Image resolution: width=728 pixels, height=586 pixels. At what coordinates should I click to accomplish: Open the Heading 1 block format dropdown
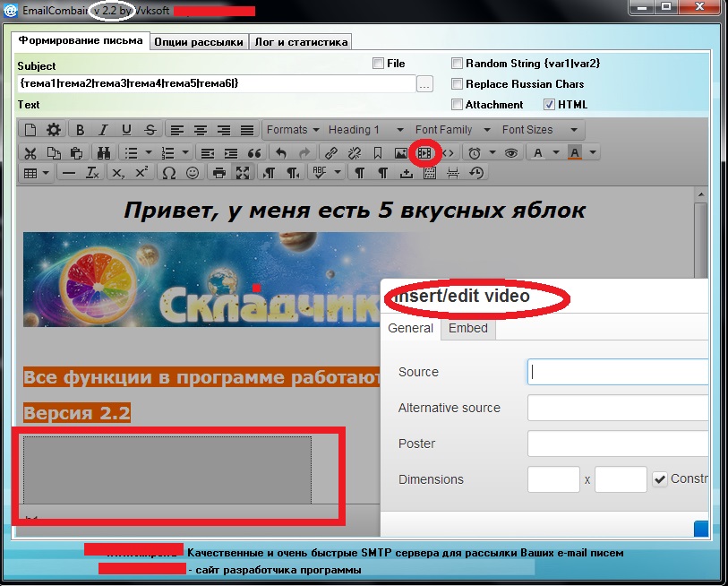point(366,130)
